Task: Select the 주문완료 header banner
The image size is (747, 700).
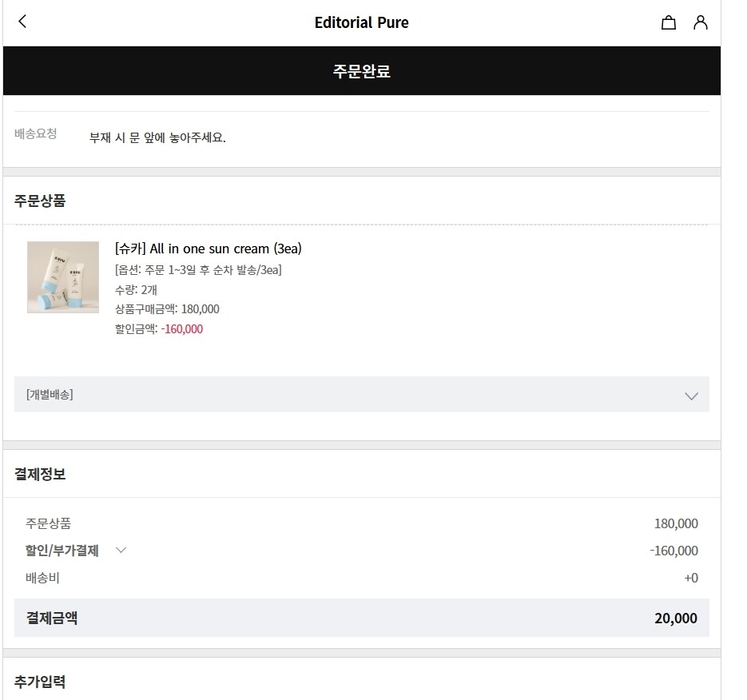Action: coord(362,70)
